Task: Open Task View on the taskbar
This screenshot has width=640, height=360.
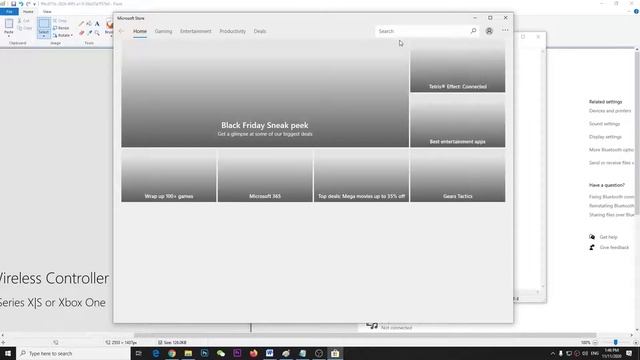Action: [x=139, y=353]
